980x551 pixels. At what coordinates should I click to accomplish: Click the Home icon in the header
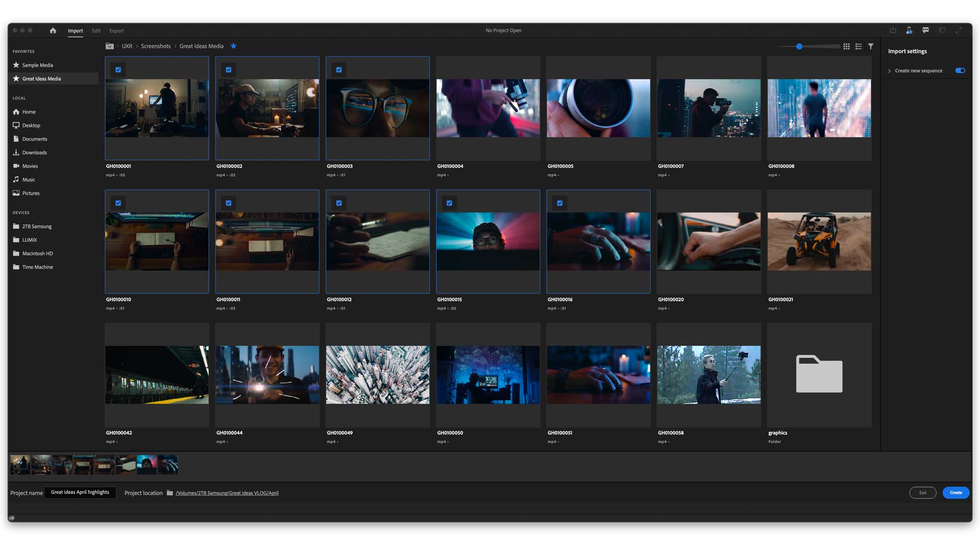point(53,31)
